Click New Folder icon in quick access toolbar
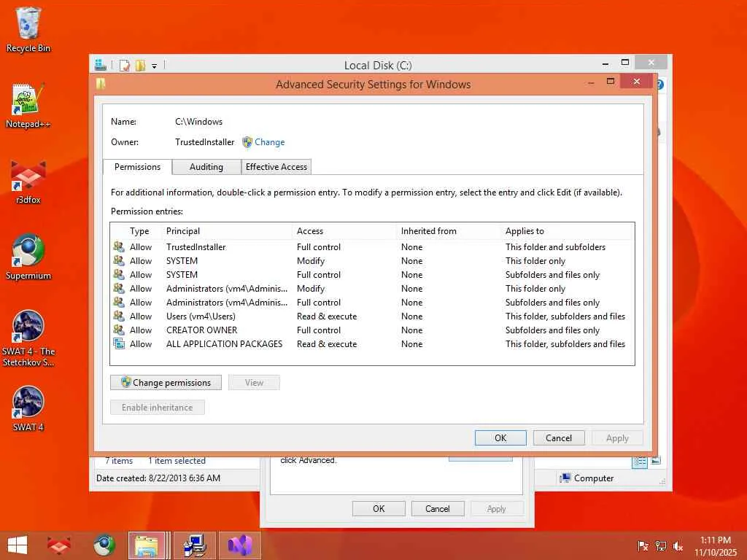 click(140, 65)
